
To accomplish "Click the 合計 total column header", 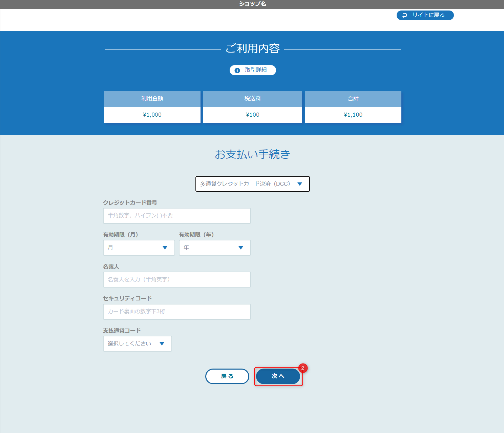I will point(353,99).
